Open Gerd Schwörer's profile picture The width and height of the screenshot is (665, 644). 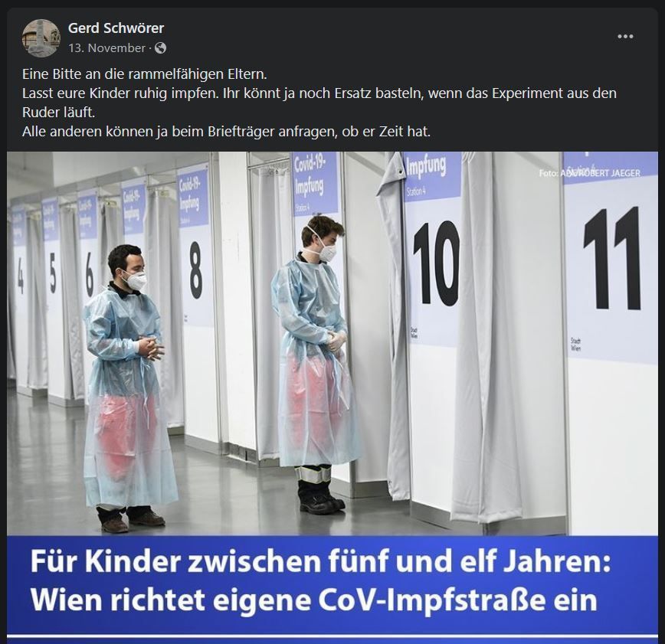pyautogui.click(x=41, y=38)
